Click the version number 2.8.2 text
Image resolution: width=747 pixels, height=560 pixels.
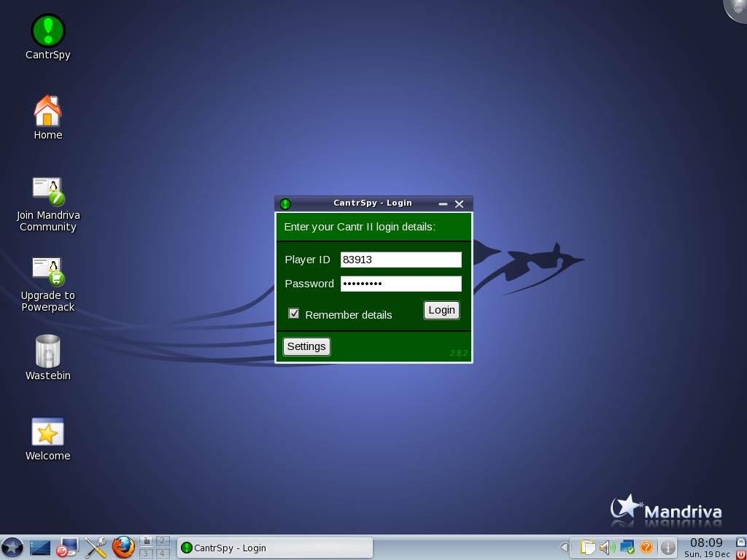pos(459,353)
